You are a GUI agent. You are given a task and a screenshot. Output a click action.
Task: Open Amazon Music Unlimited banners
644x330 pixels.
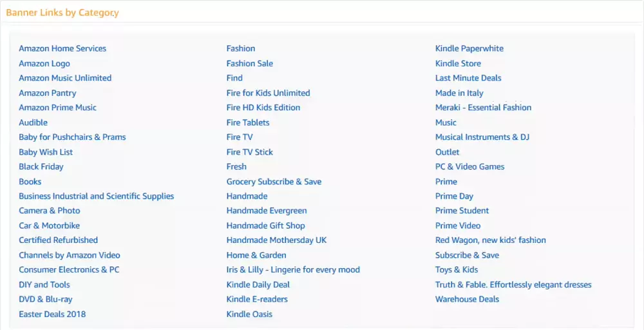click(65, 78)
